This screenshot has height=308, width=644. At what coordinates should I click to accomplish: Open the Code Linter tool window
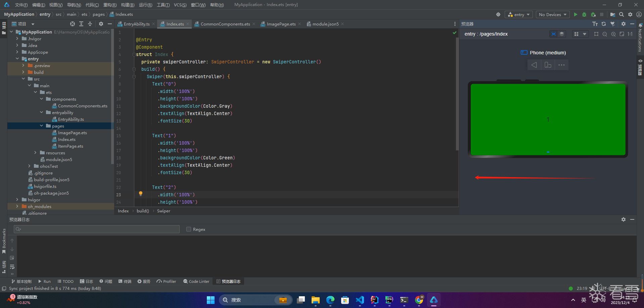coord(196,281)
